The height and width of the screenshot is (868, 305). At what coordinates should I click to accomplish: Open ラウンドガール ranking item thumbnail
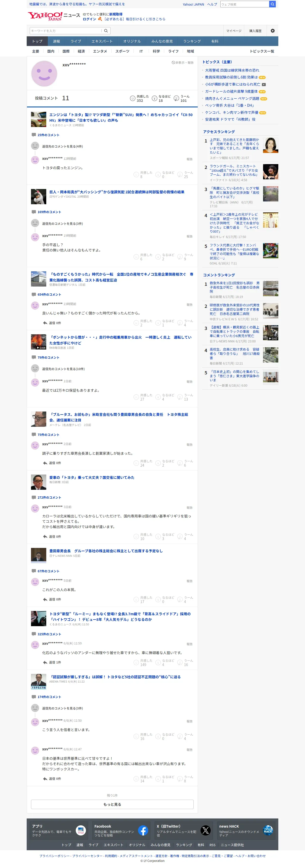271,171
